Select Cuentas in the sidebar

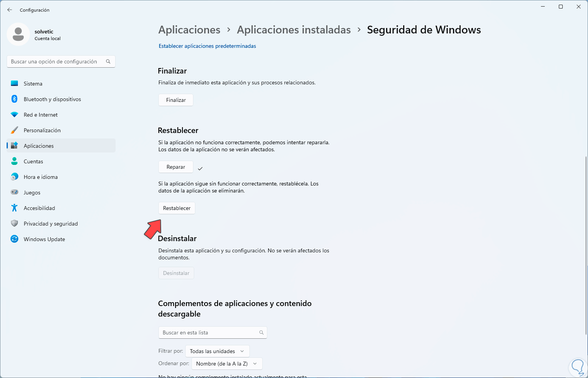click(x=61, y=161)
